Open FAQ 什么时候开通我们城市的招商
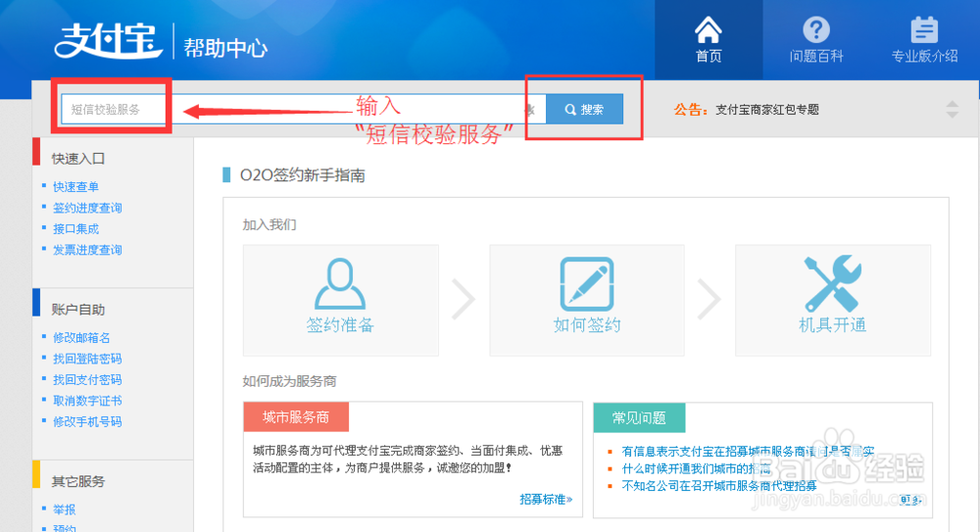 point(696,469)
